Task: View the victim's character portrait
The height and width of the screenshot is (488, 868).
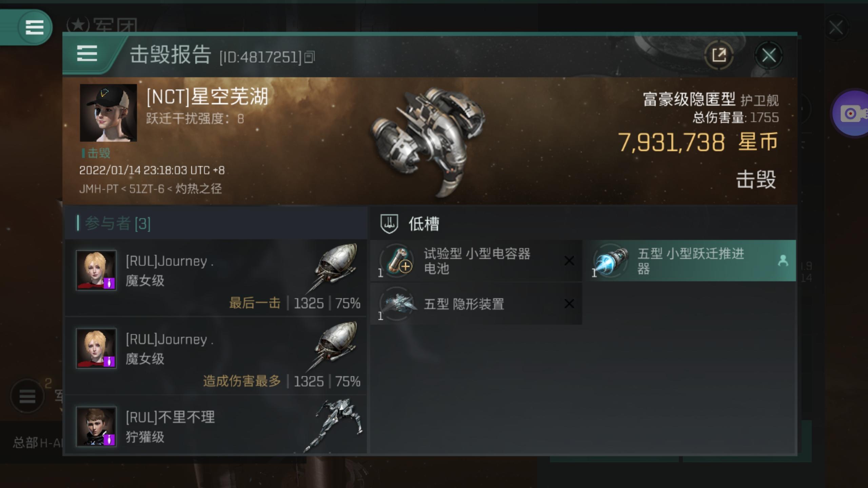Action: [108, 113]
